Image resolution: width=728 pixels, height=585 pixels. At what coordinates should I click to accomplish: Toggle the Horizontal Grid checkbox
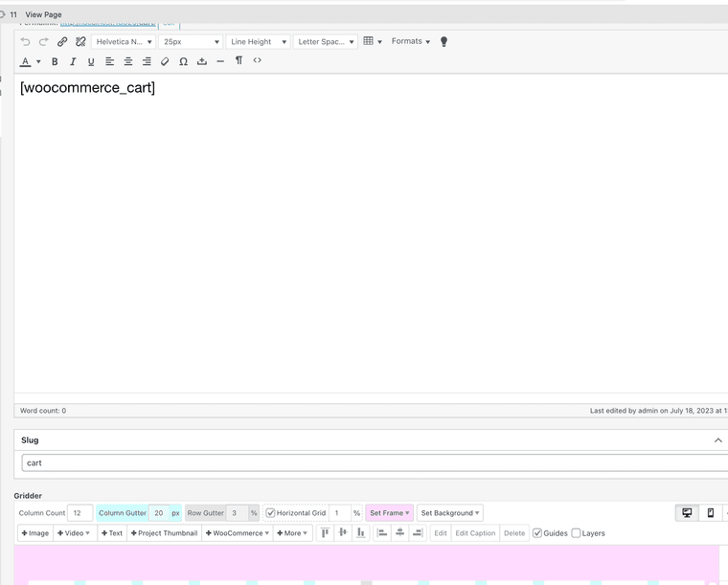[x=271, y=513]
